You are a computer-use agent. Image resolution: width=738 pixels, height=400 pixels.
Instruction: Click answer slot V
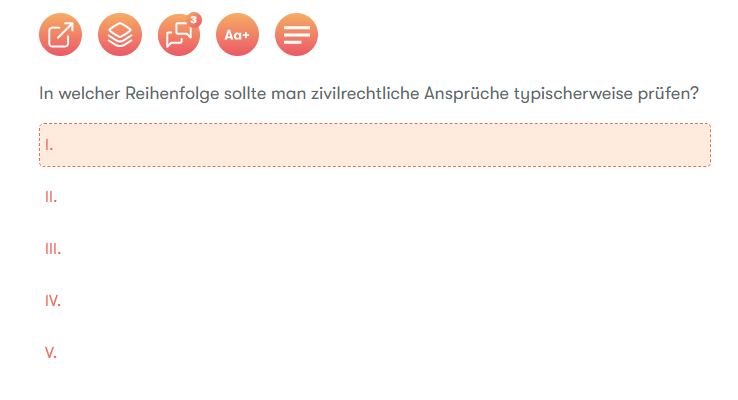(x=375, y=352)
